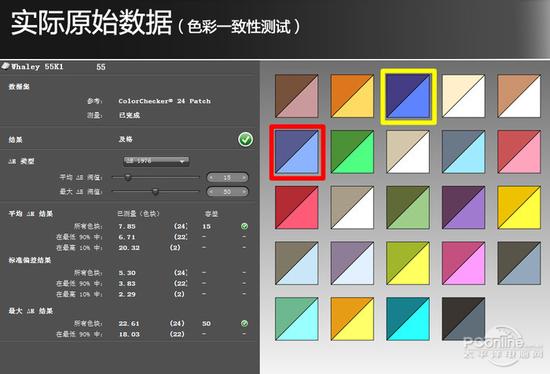The width and height of the screenshot is (550, 374).
Task: Increase the average threshold value 15
Action: 244,178
